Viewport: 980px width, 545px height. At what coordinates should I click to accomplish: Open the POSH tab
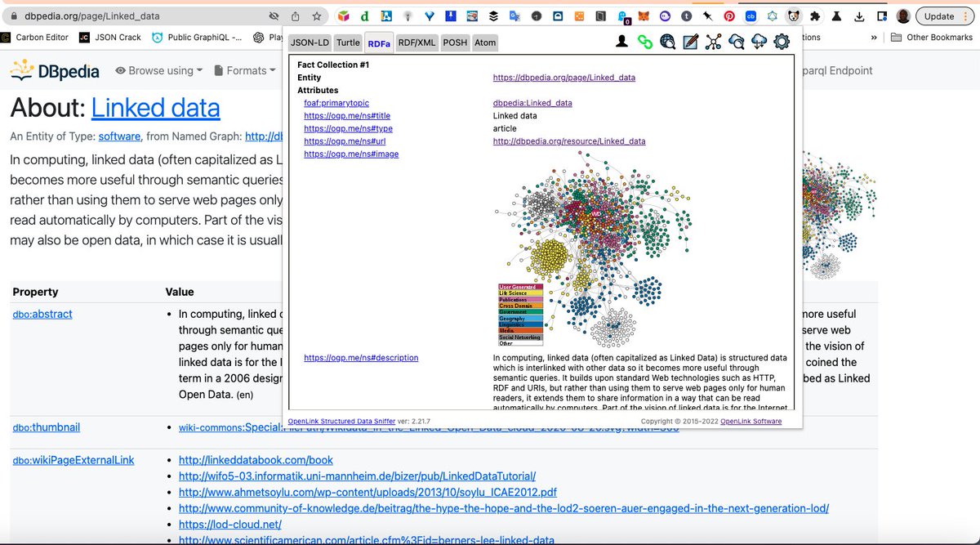point(455,42)
